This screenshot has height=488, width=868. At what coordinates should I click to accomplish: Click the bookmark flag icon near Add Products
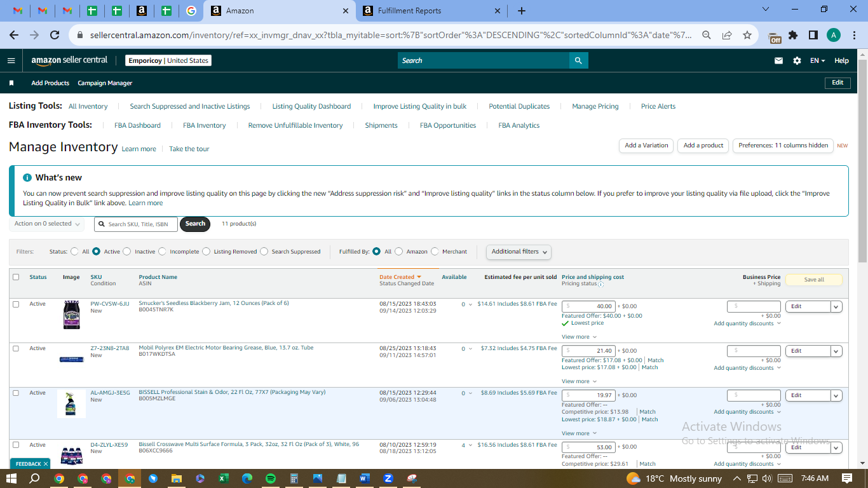tap(11, 83)
